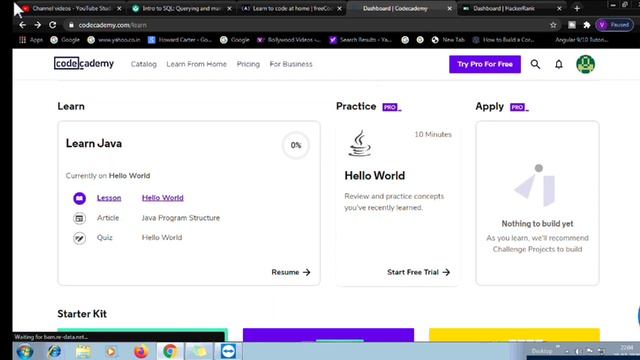Click the 0% progress circle

(296, 145)
